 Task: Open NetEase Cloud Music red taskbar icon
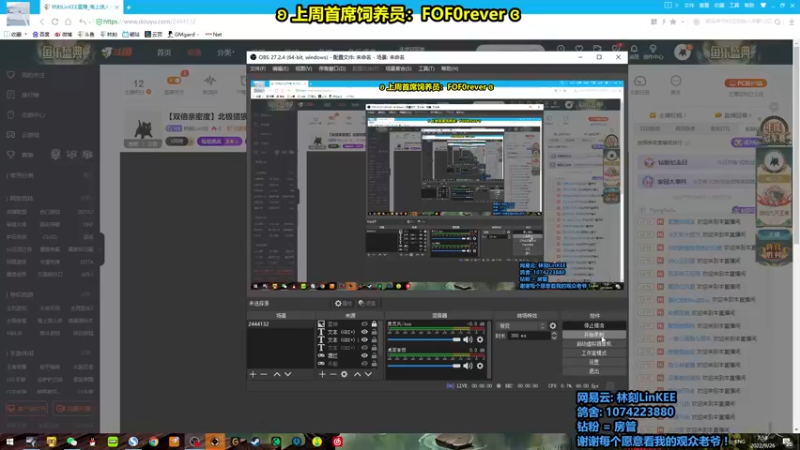pos(337,441)
